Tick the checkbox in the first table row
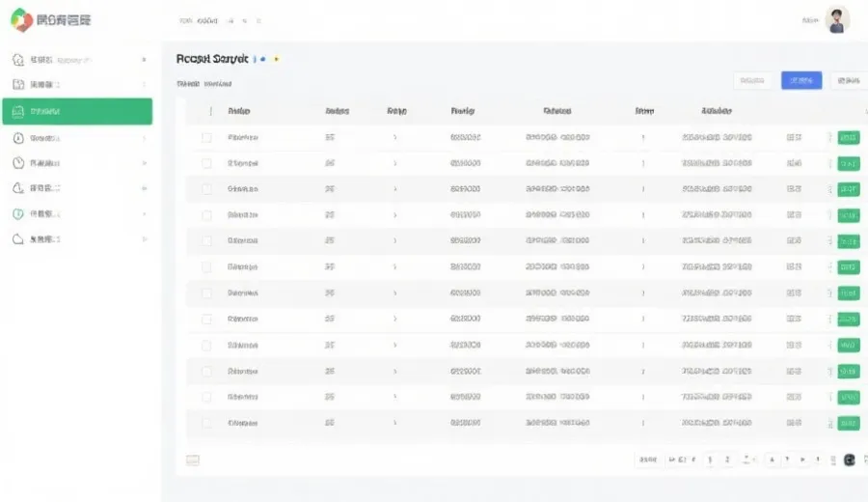Image resolution: width=868 pixels, height=502 pixels. [x=206, y=138]
